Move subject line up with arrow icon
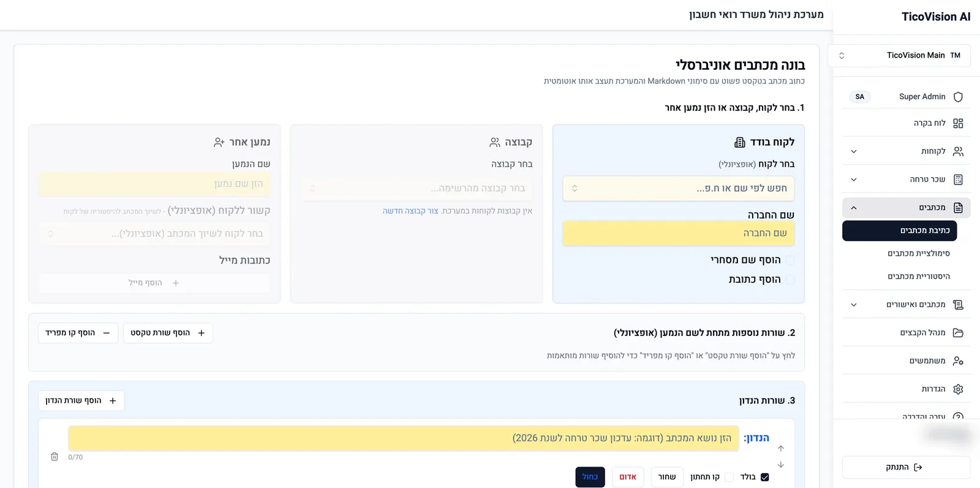The image size is (980, 488). [x=781, y=448]
